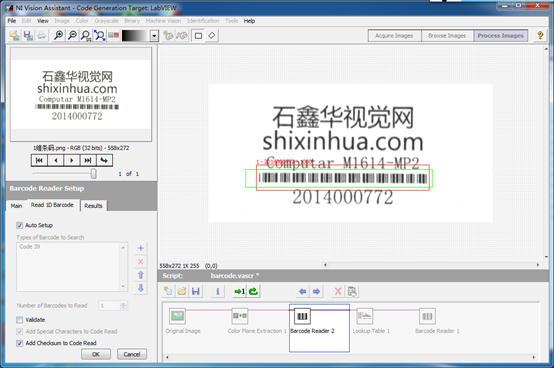Click the Run Once green arrow icon

pyautogui.click(x=240, y=291)
